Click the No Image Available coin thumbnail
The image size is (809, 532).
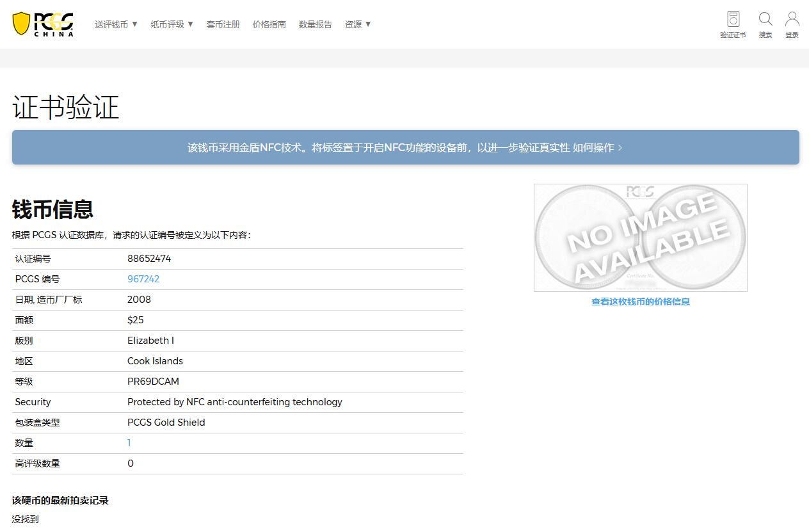(641, 238)
